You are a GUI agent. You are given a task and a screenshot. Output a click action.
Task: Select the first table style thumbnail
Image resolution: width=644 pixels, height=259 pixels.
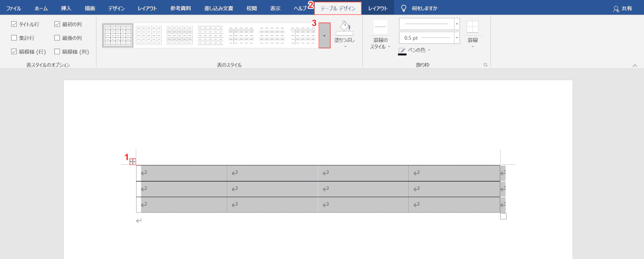[118, 35]
